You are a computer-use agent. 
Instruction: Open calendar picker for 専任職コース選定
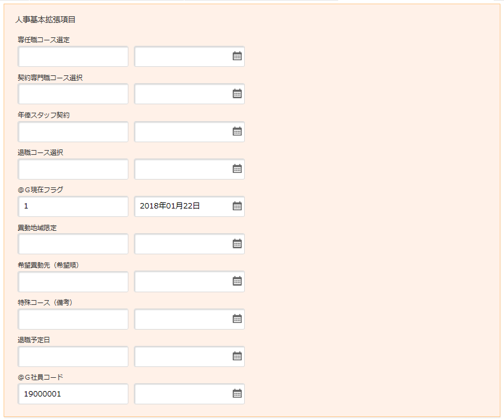click(x=237, y=56)
